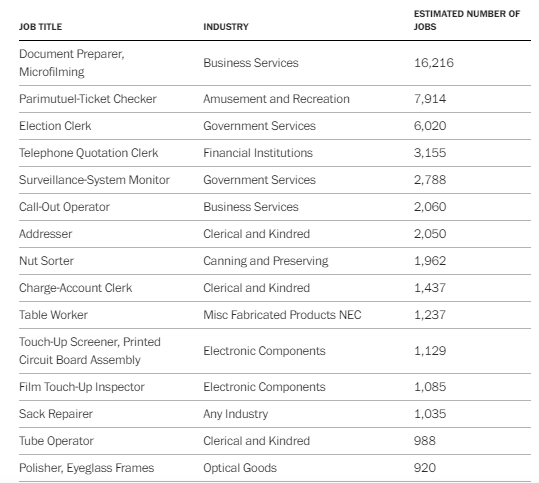
Task: Select the Tube Operator cell
Action: (56, 441)
